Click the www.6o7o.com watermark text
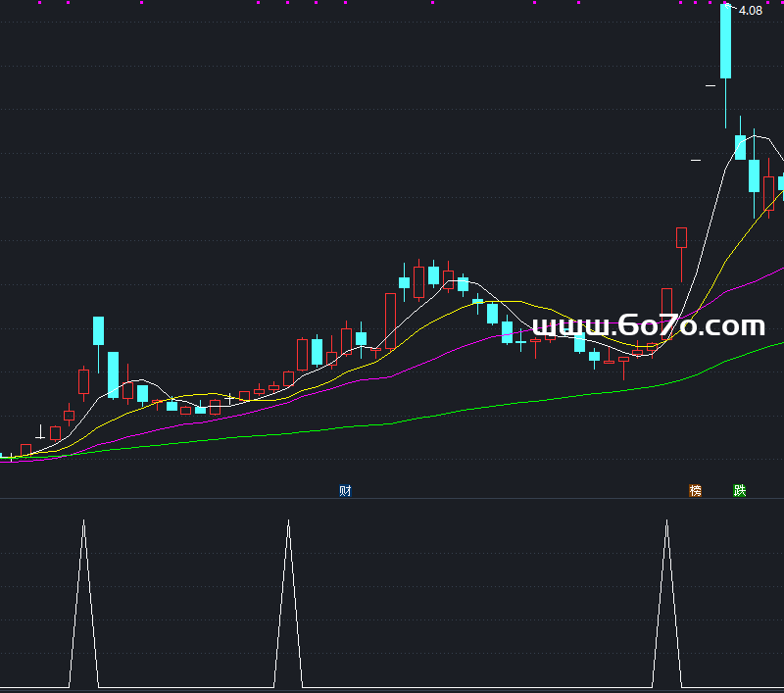Screen dimensions: 784x693 click(x=648, y=326)
